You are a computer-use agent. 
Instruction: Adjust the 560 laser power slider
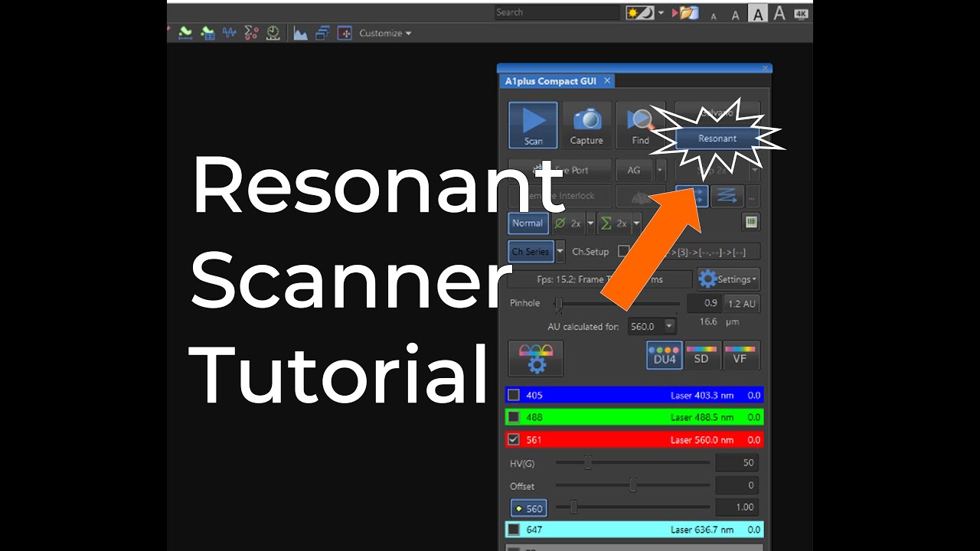(x=573, y=507)
